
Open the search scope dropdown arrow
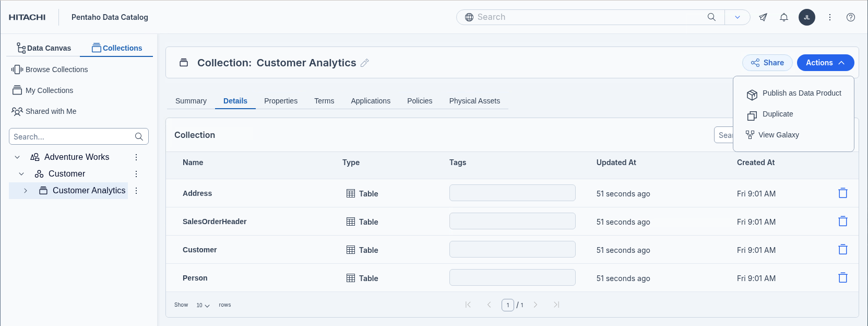tap(737, 17)
